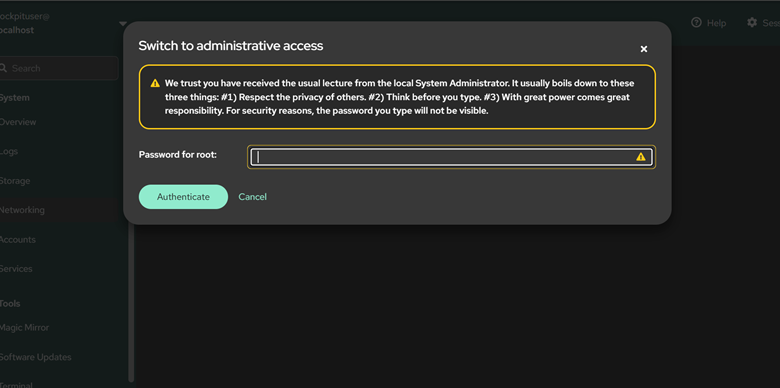Open Magic Mirror tool

pyautogui.click(x=24, y=328)
